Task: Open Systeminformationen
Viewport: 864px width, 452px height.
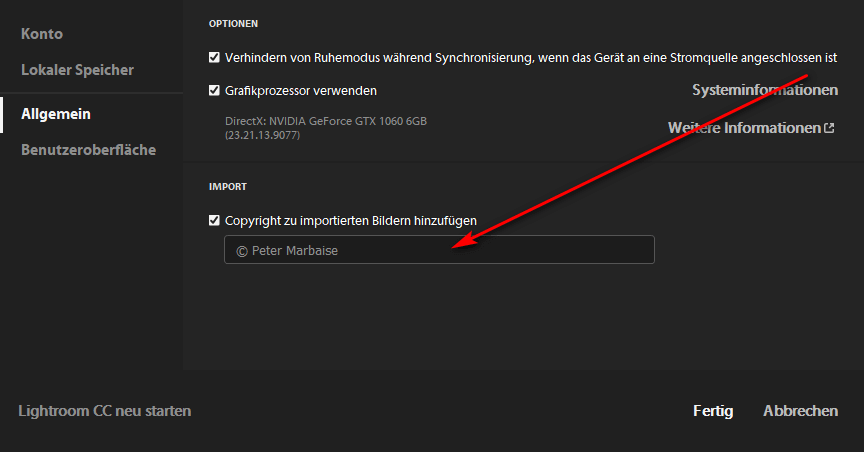Action: (x=765, y=90)
